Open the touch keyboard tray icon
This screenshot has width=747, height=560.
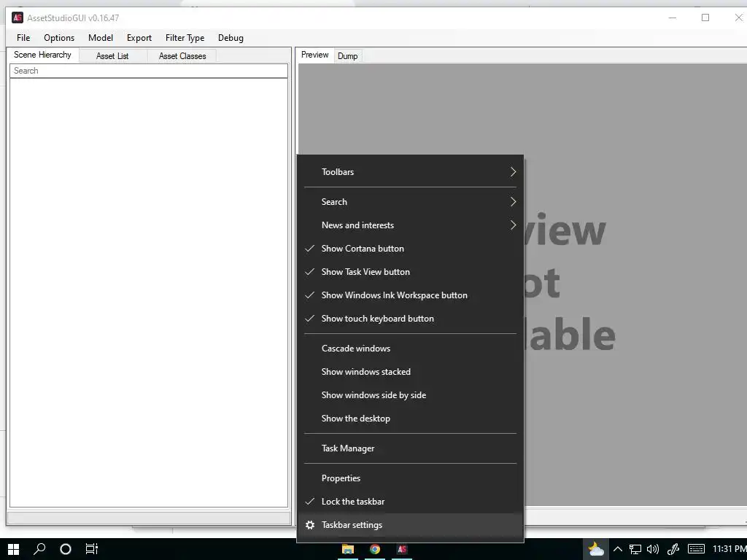click(x=697, y=549)
